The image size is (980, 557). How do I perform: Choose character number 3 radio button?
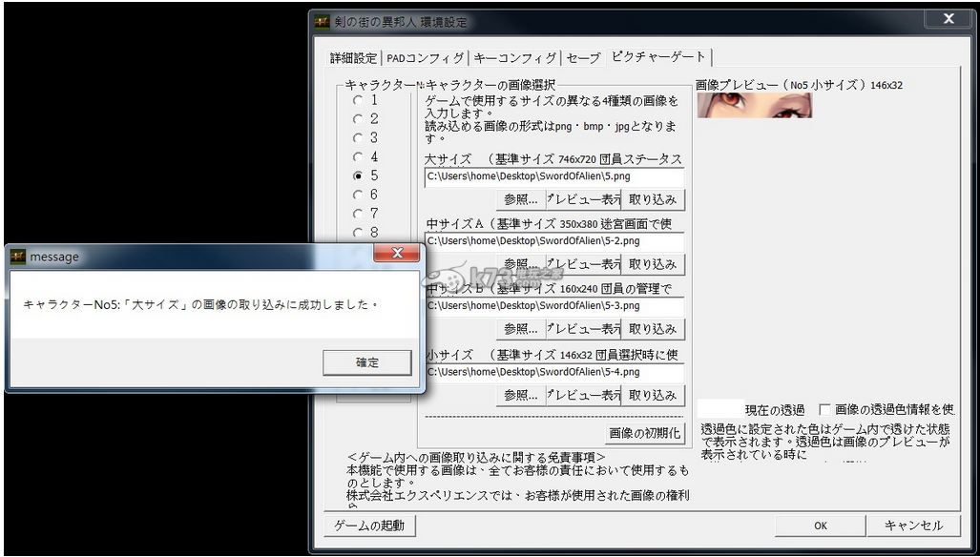358,138
